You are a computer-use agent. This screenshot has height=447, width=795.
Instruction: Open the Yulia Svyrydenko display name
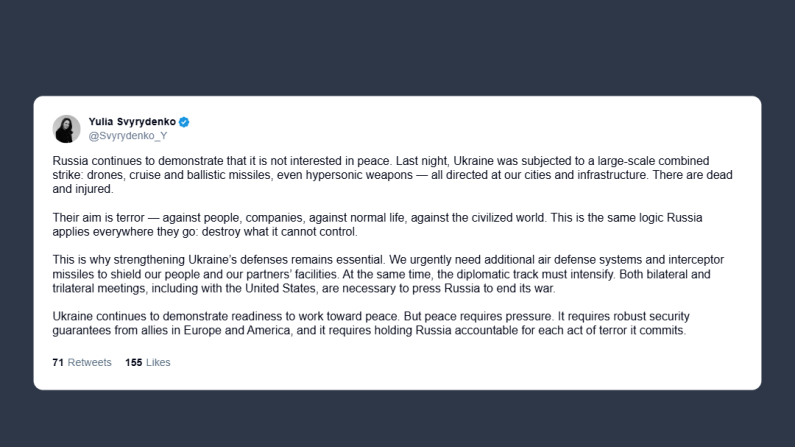(132, 122)
